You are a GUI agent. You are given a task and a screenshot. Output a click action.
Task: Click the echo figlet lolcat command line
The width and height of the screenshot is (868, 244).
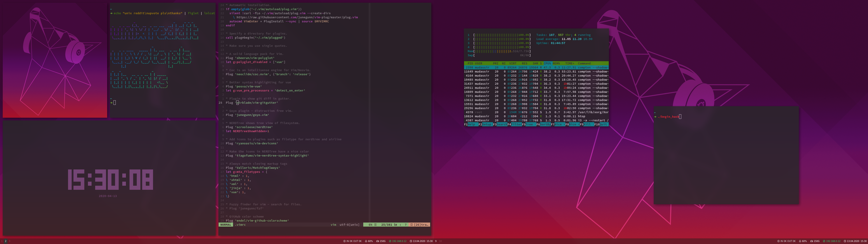[163, 13]
